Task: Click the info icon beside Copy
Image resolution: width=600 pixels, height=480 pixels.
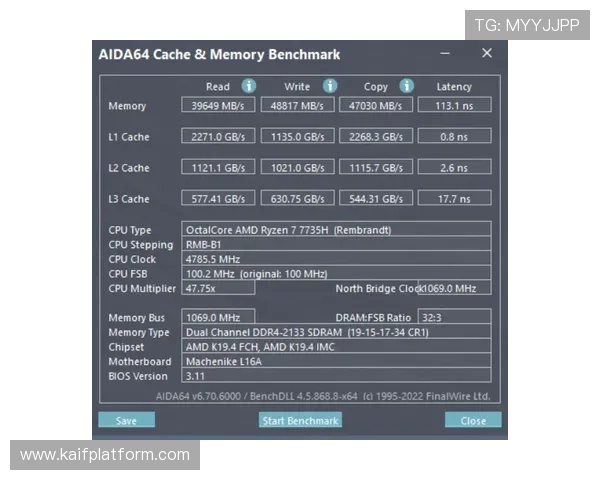Action: pos(407,86)
